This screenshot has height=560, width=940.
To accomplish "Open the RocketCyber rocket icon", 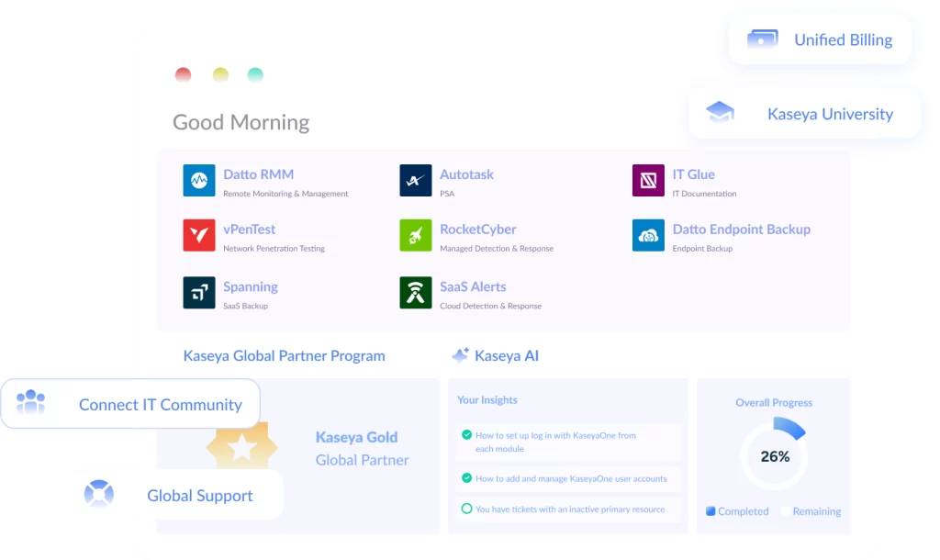I will (415, 236).
